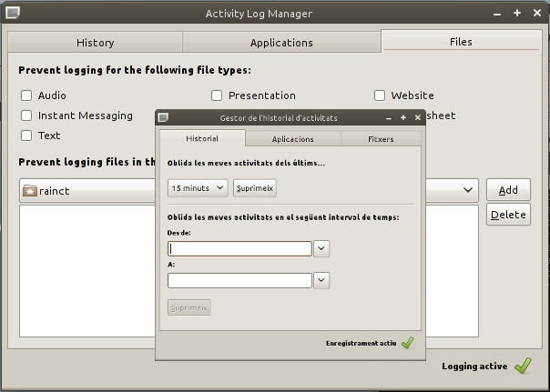Select the Aplicacions tab in the dialog

coord(292,139)
